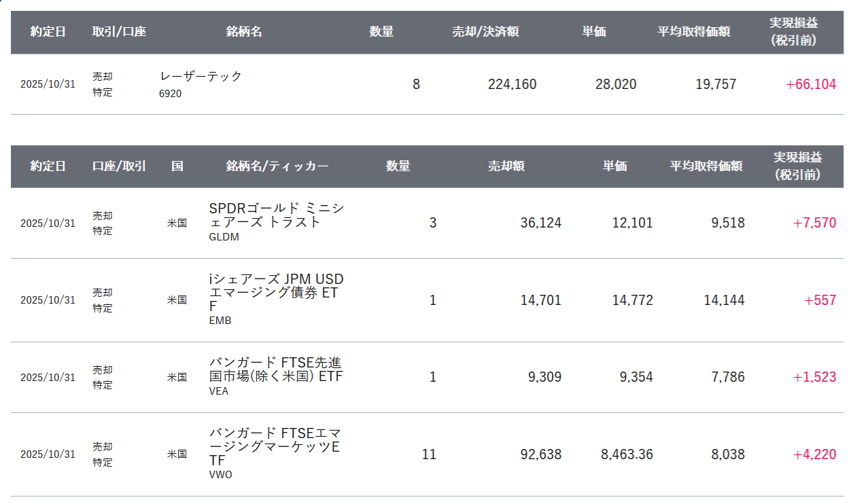Click the GLDM ticker symbol
The height and width of the screenshot is (504, 855).
coord(224,237)
